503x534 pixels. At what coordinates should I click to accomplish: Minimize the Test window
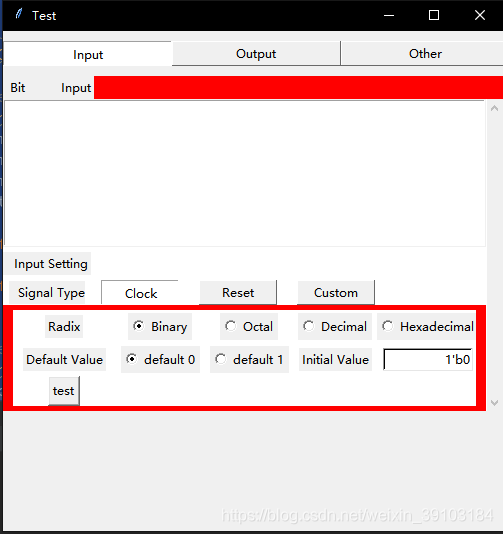[x=389, y=15]
